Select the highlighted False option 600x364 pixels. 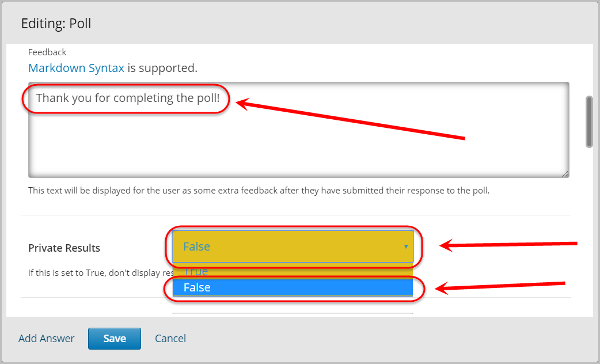point(293,287)
